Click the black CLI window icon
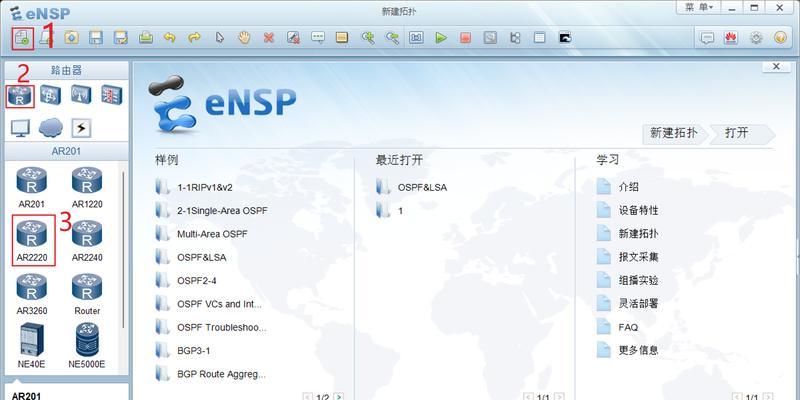The height and width of the screenshot is (400, 800). click(564, 38)
